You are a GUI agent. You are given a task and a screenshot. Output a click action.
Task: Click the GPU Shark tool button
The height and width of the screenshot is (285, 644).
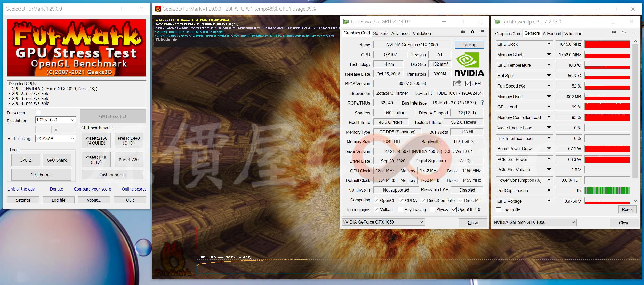tap(57, 160)
